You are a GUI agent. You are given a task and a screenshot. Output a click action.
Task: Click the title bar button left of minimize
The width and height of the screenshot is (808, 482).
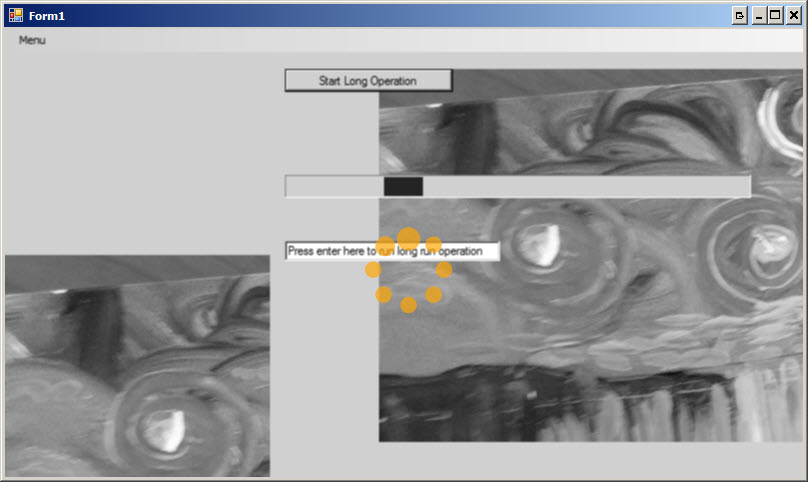(739, 15)
